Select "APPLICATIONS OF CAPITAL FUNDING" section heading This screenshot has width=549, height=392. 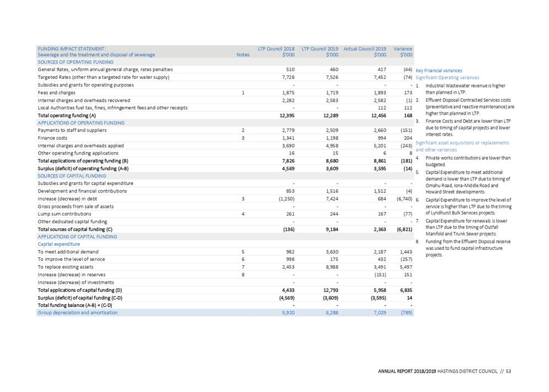click(x=77, y=237)
